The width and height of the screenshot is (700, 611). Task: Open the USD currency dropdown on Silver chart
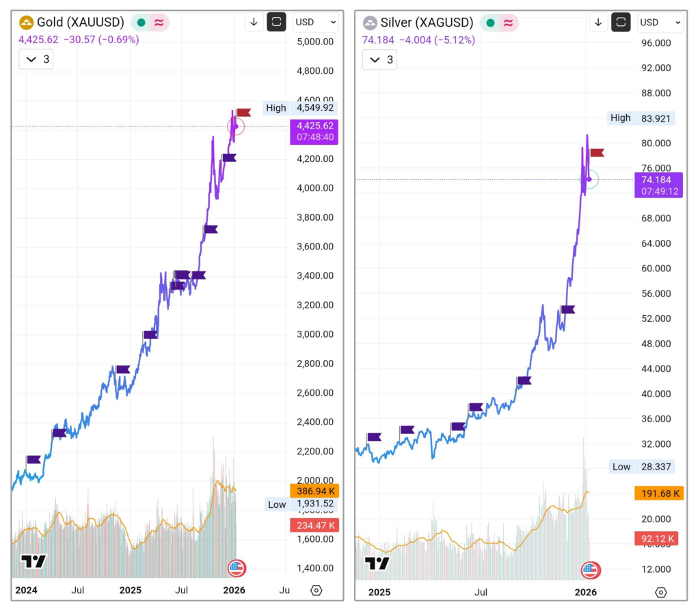point(659,23)
